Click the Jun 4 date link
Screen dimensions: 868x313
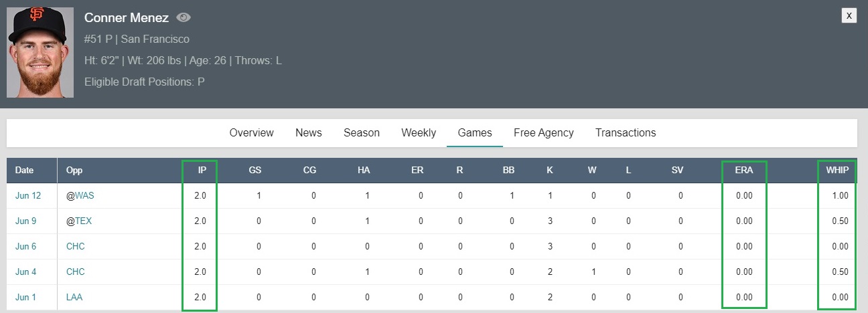26,272
